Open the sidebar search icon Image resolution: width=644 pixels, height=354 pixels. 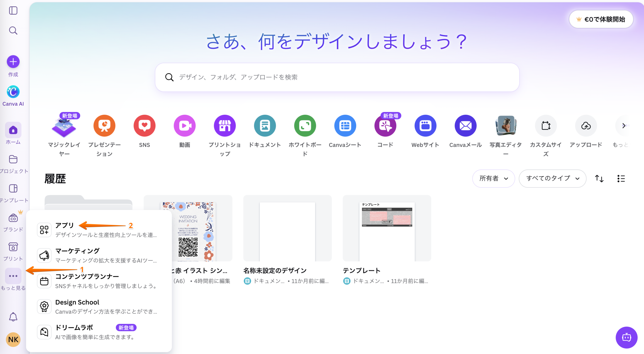[x=13, y=31]
